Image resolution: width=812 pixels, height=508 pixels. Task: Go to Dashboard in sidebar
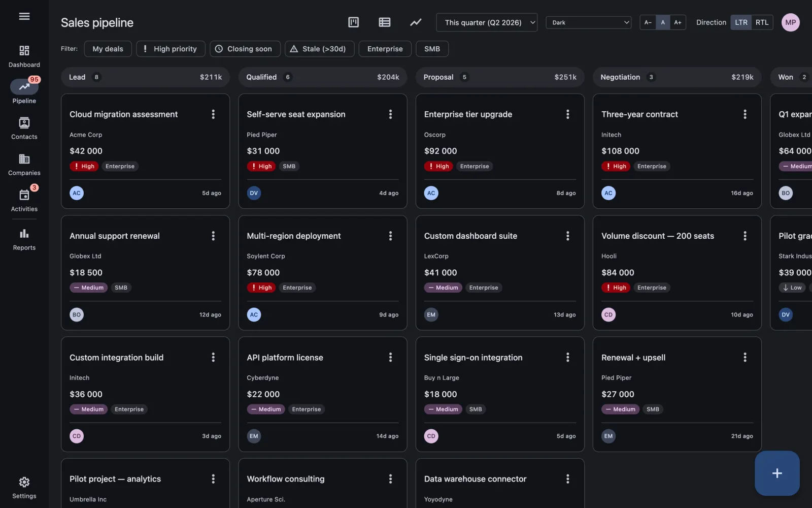(24, 56)
